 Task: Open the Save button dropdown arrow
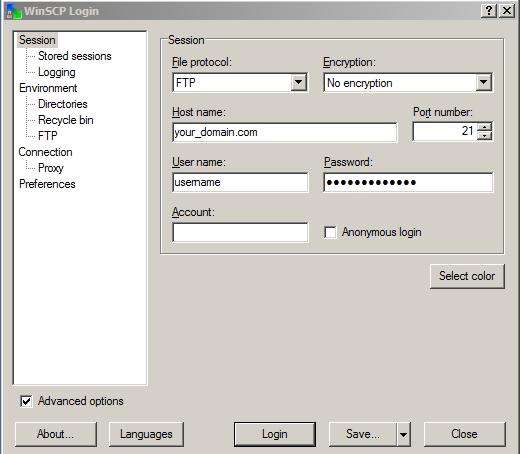coord(403,434)
